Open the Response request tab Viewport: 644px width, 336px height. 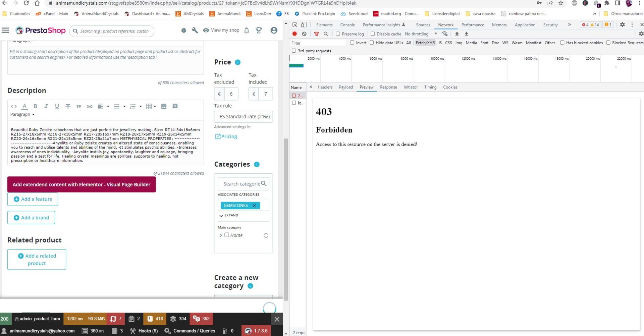click(x=388, y=87)
